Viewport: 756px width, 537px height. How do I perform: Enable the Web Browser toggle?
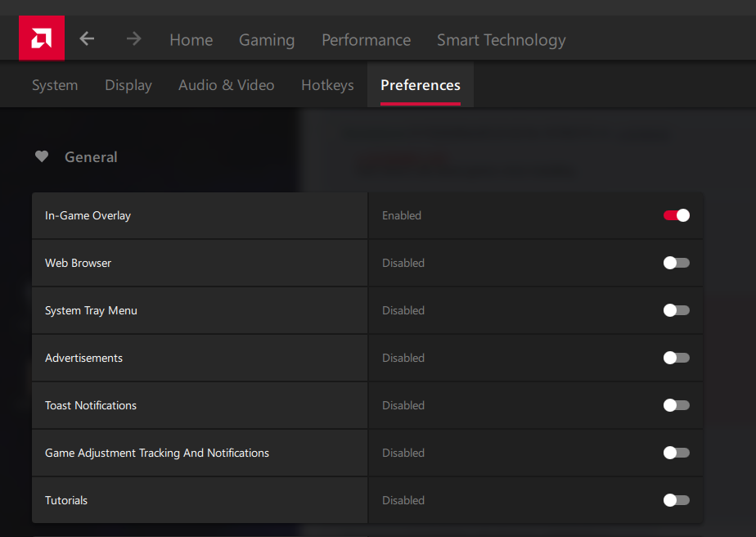pos(676,263)
